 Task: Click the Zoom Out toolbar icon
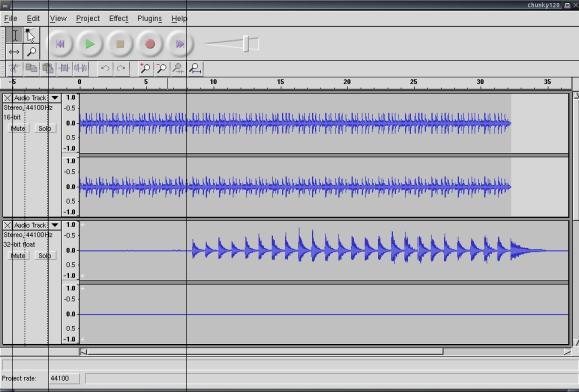[x=161, y=68]
